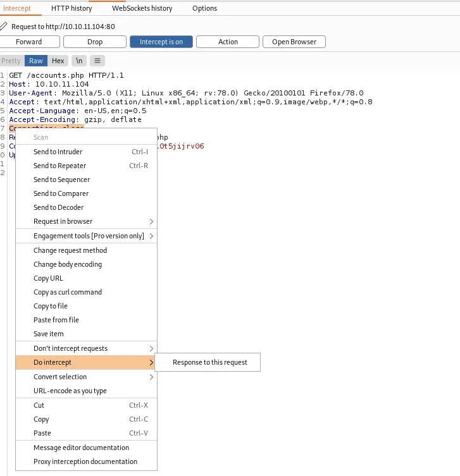This screenshot has width=460, height=476.
Task: Expand the Request in browser submenu
Action: coord(151,221)
